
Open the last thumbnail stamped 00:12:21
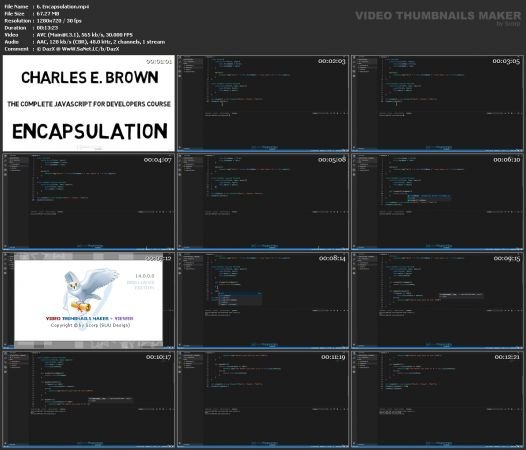coord(437,399)
